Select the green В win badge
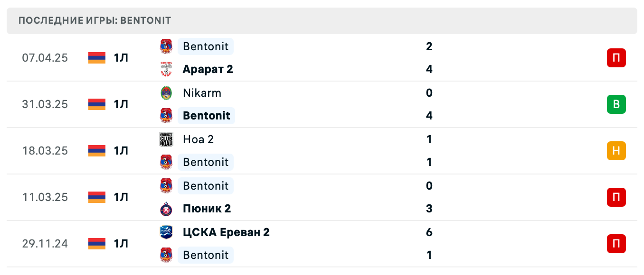 [616, 104]
